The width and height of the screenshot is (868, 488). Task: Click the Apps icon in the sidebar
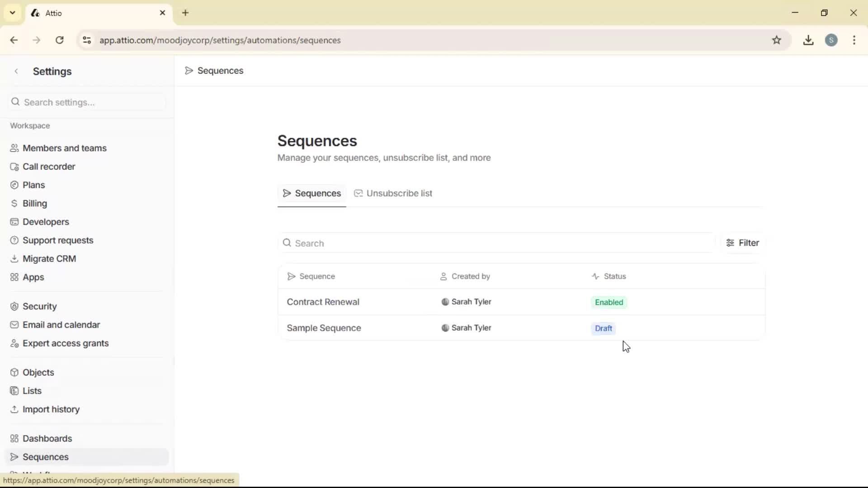pyautogui.click(x=14, y=277)
